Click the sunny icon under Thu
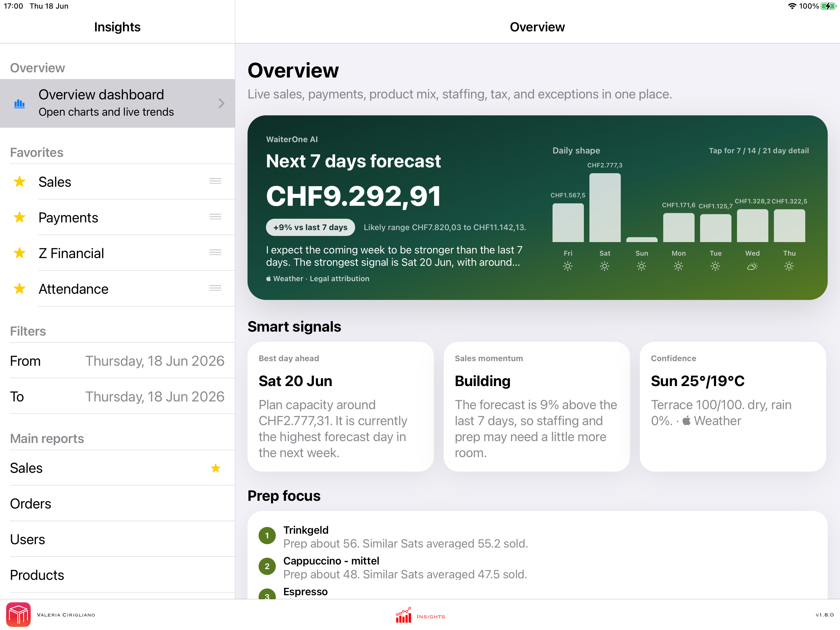 pos(789,266)
